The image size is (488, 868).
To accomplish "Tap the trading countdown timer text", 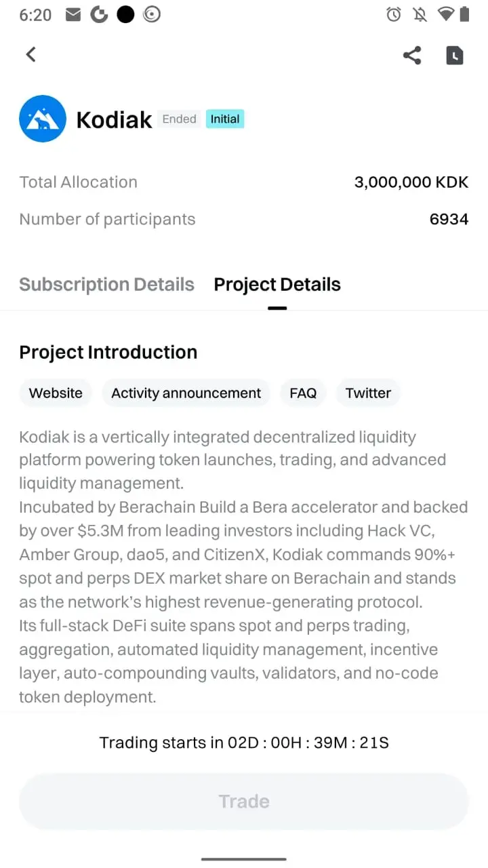I will [244, 743].
